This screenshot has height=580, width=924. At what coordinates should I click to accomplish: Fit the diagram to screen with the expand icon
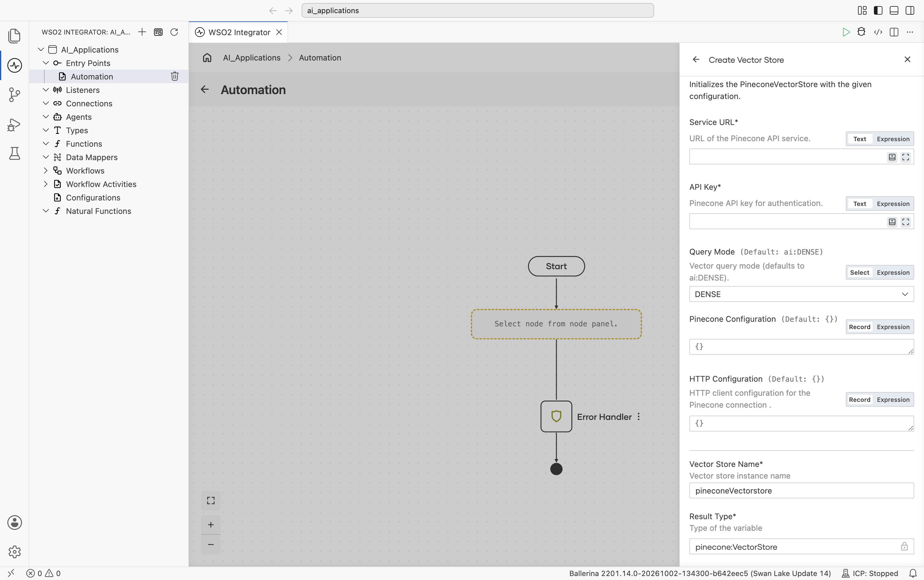click(x=211, y=501)
